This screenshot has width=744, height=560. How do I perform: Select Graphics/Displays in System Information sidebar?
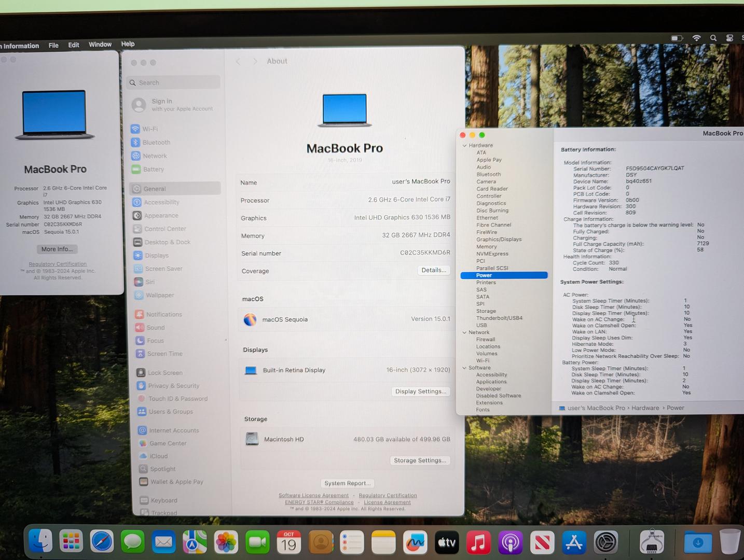click(499, 240)
